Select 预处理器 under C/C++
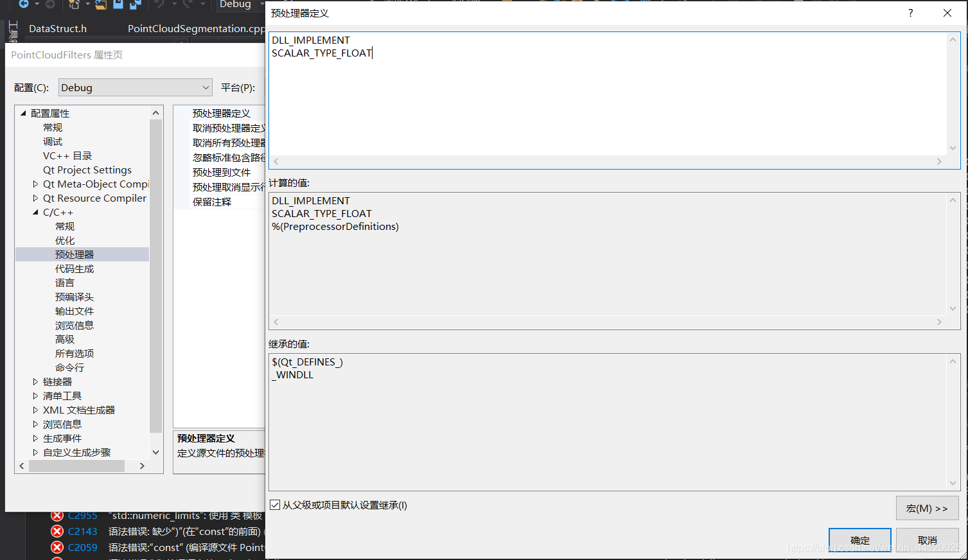The image size is (968, 560). pos(75,254)
